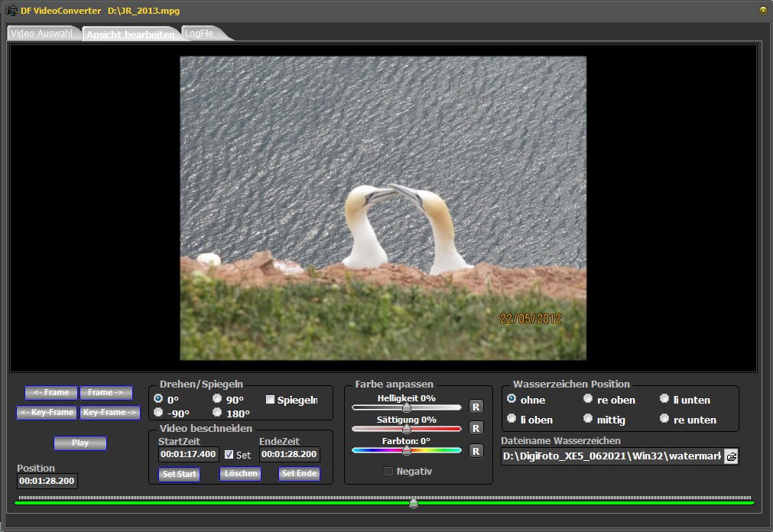Click the Helligkeit brightness slider handle
773x532 pixels.
click(x=407, y=408)
